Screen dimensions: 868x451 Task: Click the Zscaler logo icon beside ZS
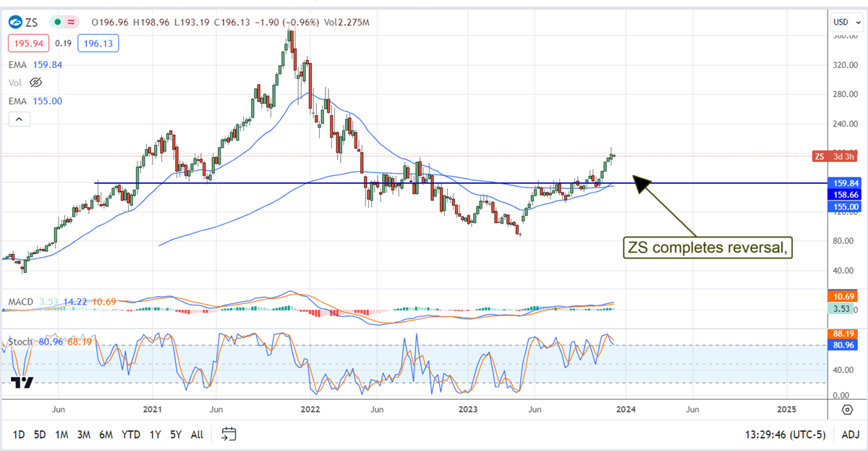click(x=15, y=22)
